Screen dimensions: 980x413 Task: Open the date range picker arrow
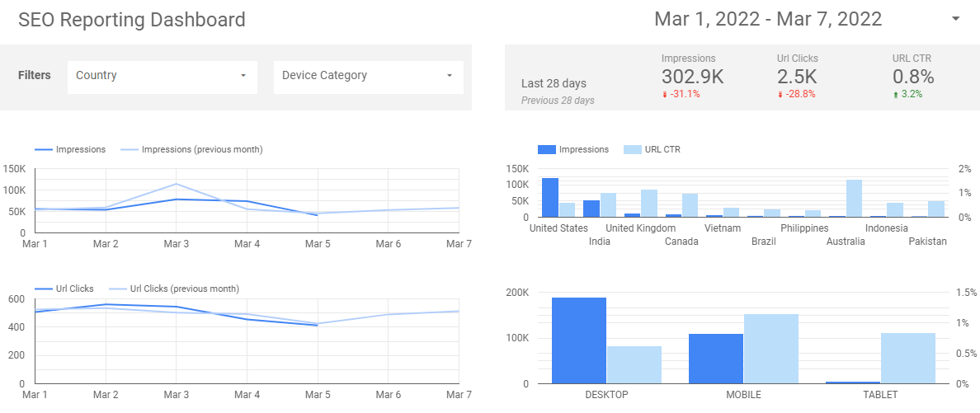(x=955, y=19)
